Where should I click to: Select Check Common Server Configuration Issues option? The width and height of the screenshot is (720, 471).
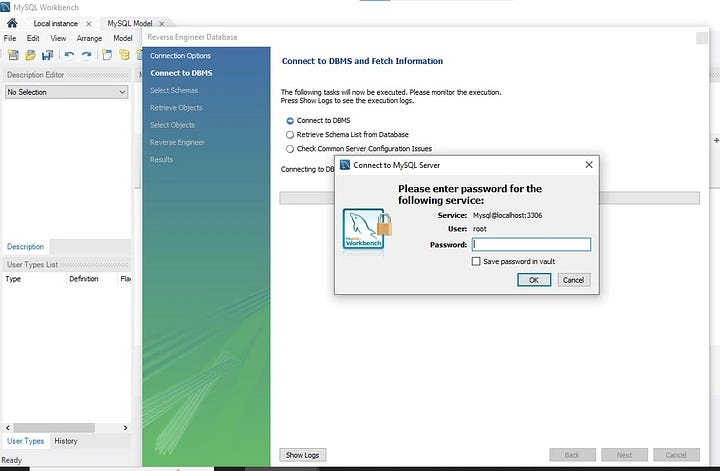(290, 148)
